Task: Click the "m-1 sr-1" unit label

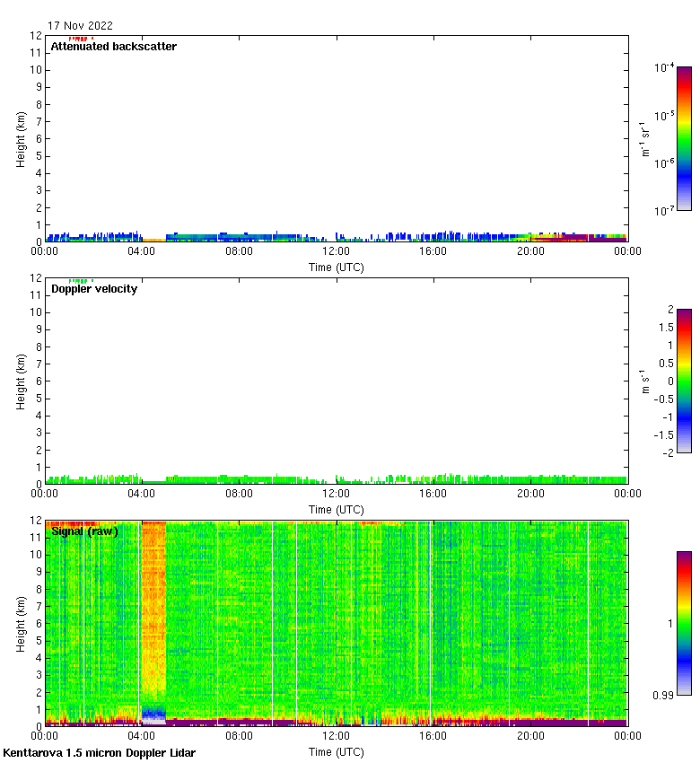Action: (645, 138)
